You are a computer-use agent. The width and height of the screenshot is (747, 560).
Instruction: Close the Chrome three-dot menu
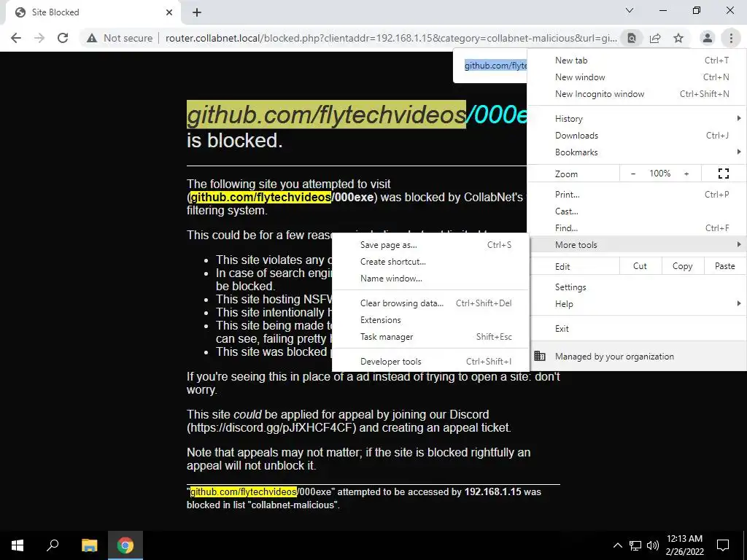click(x=731, y=38)
